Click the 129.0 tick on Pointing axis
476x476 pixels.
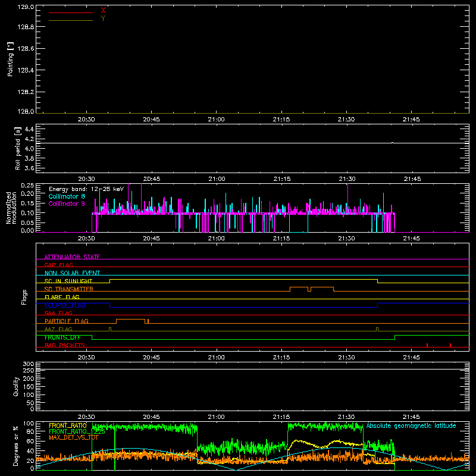pos(26,7)
